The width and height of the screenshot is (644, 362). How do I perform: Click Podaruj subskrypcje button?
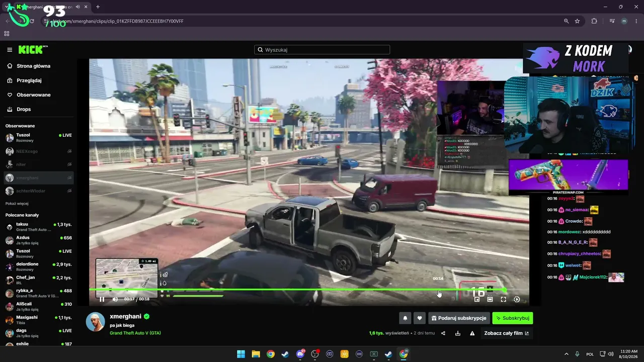459,318
